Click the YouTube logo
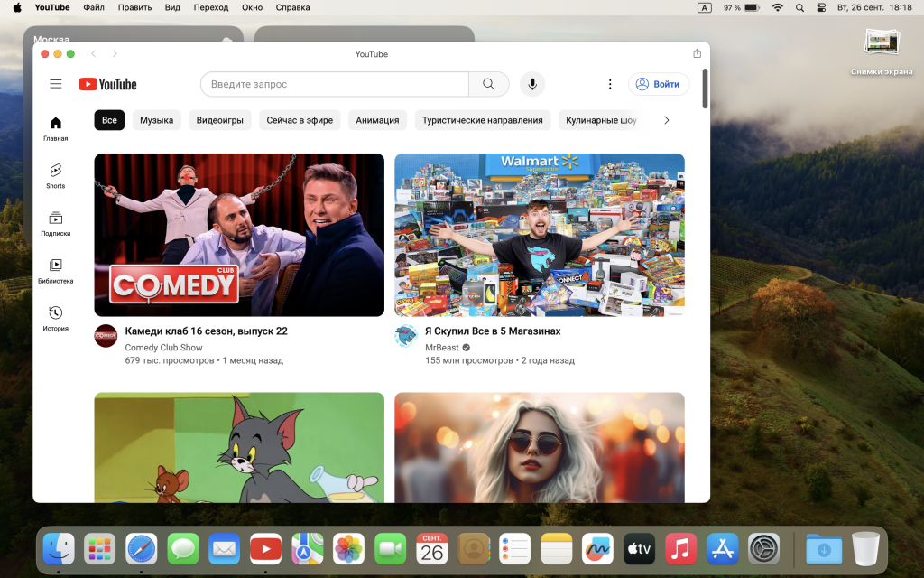Viewport: 924px width, 578px height. tap(107, 84)
